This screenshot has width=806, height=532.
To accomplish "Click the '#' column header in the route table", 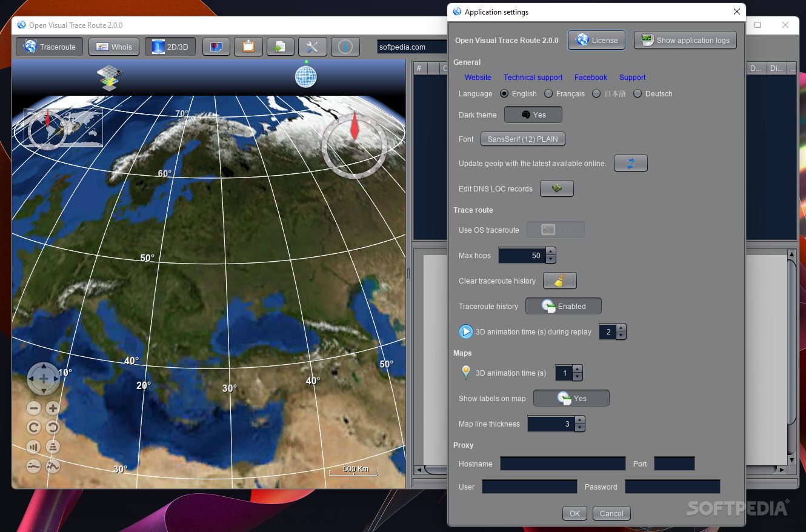I will click(x=419, y=68).
